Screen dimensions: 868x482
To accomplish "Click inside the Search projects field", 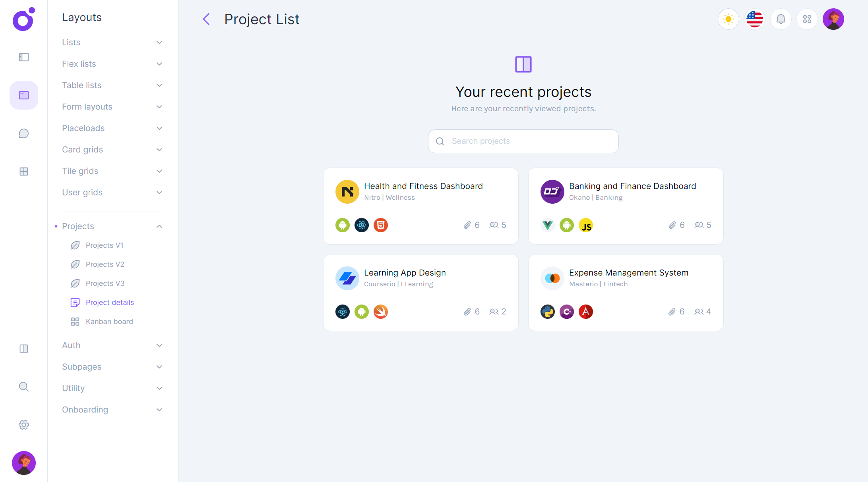I will click(x=523, y=141).
